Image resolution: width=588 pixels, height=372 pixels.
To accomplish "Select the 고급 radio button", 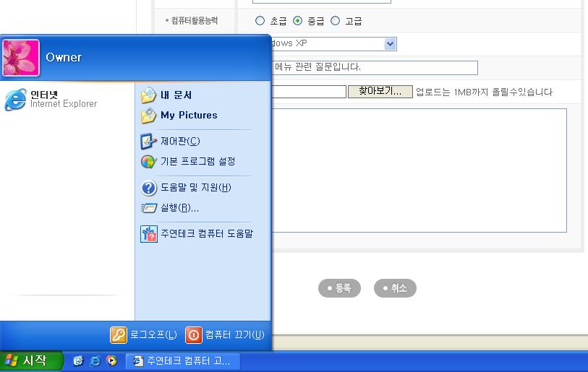I will pos(335,21).
